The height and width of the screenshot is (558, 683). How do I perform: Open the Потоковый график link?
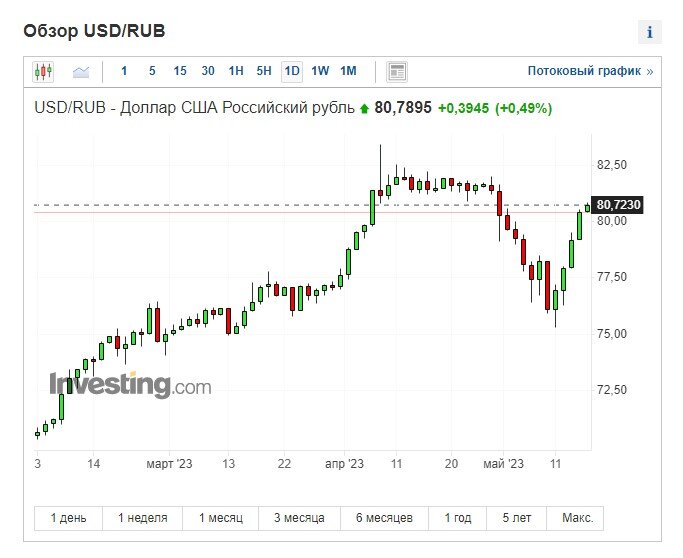[x=590, y=71]
